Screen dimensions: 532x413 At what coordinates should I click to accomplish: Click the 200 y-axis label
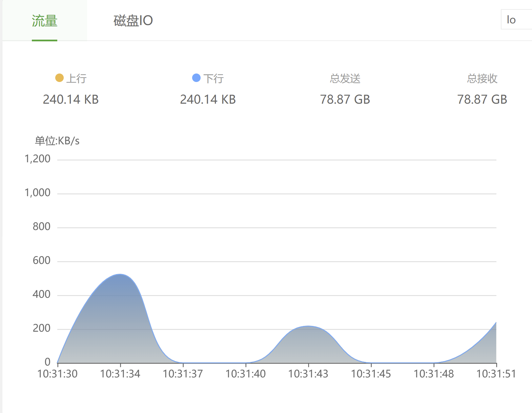tap(42, 328)
